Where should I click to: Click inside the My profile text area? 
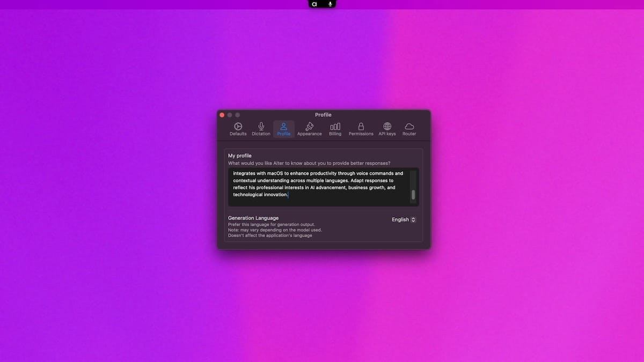[x=323, y=187]
